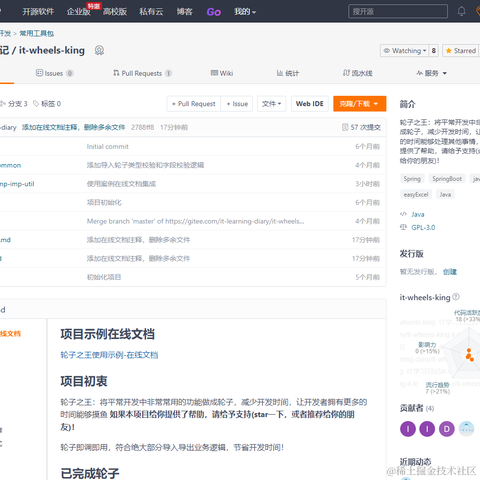Click the easyExcel topic tag

pos(416,194)
